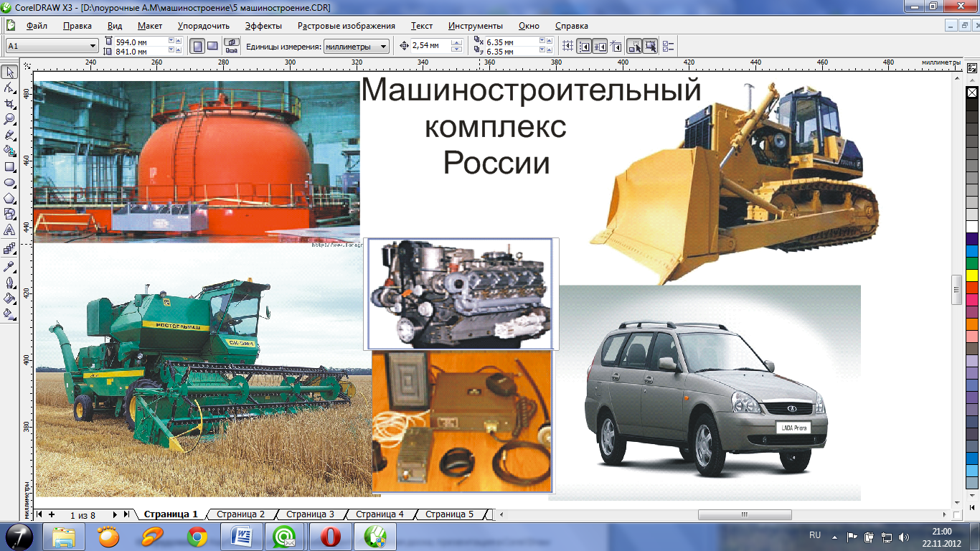Select the Freehand drawing tool
Viewport: 980px width, 551px height.
pos(10,135)
